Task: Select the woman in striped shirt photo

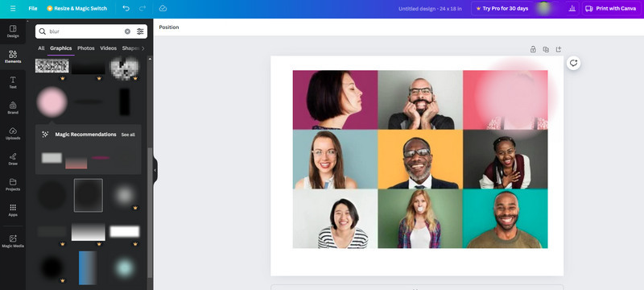Action: click(335, 218)
